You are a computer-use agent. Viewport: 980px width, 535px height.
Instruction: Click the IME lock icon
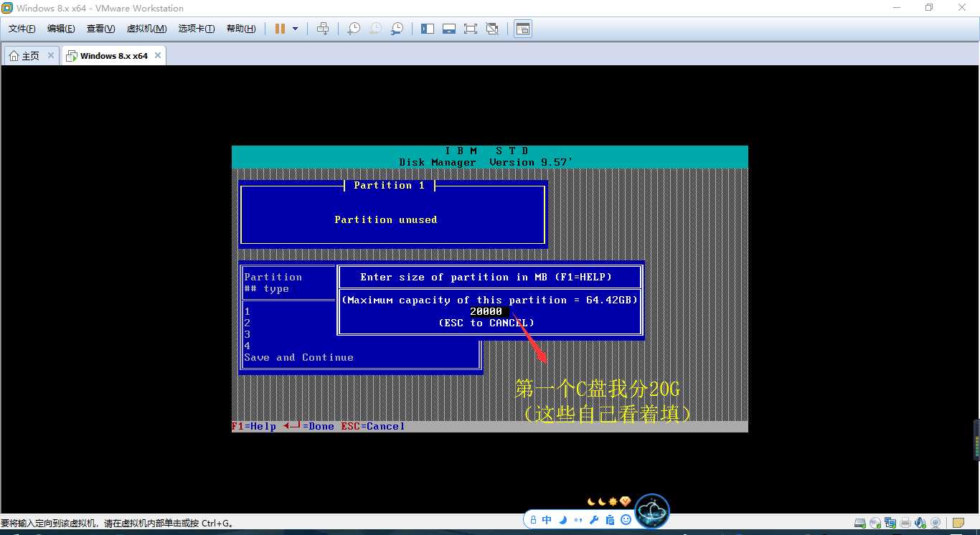coord(533,520)
